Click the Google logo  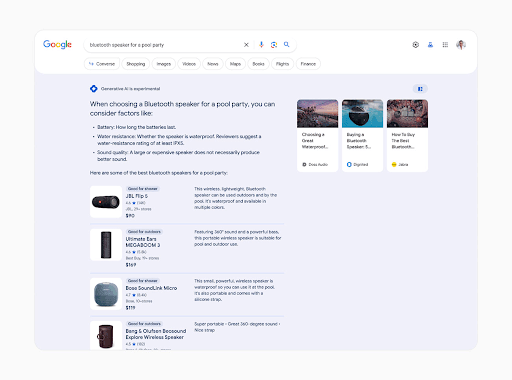point(57,44)
